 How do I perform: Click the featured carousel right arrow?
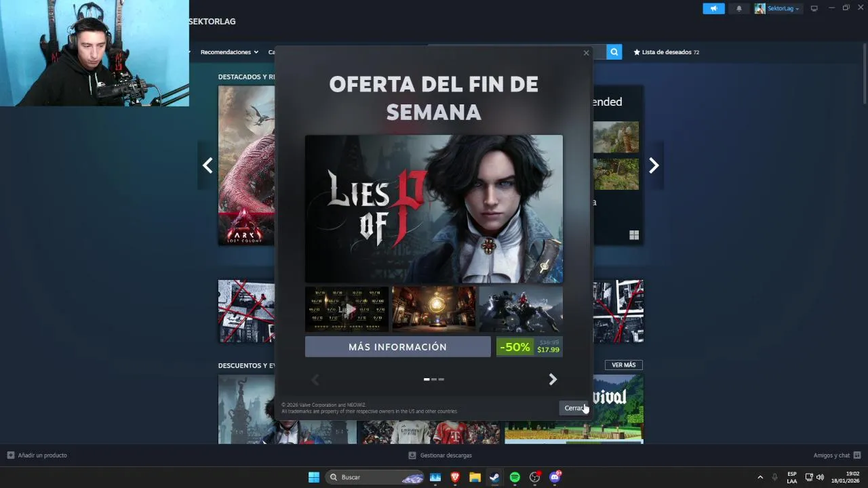(x=654, y=165)
